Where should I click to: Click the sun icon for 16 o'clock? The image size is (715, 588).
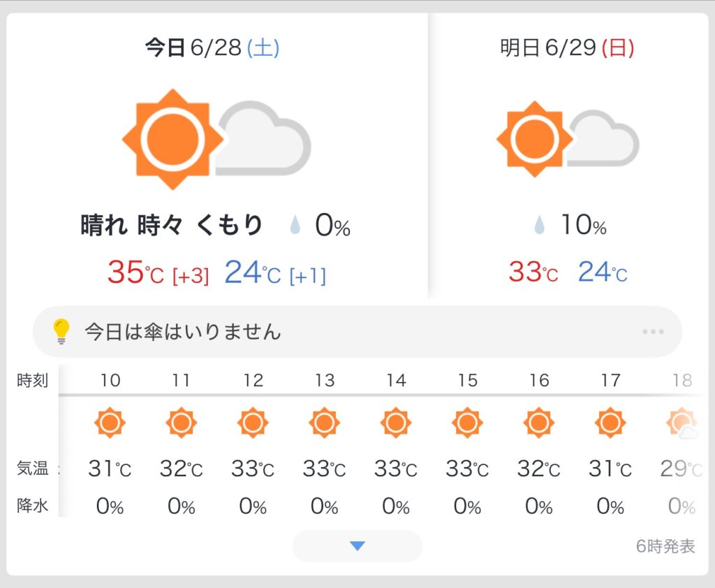(538, 422)
